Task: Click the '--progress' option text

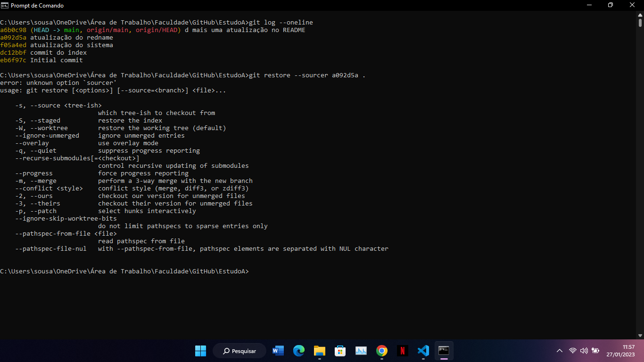Action: click(34, 173)
